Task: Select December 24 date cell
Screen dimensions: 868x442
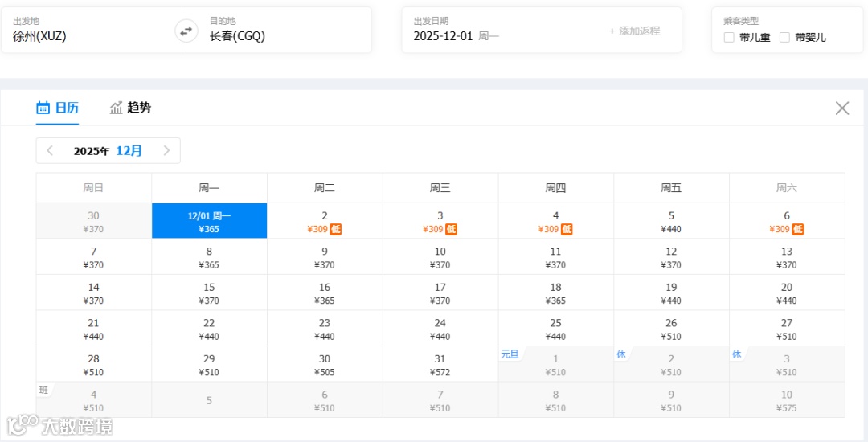Action: (x=440, y=329)
